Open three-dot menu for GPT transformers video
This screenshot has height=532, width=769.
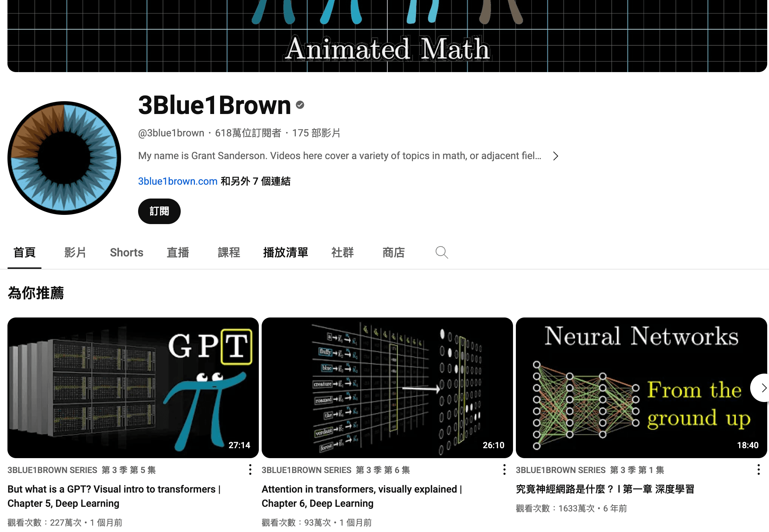pyautogui.click(x=250, y=469)
